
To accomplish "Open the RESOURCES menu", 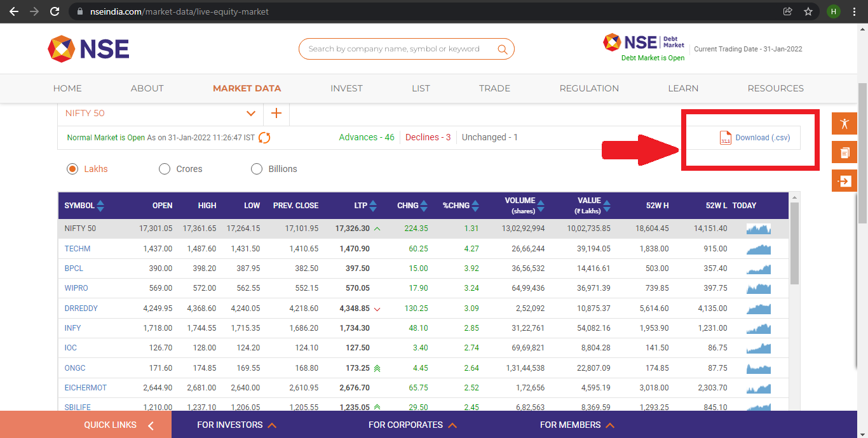I will [x=775, y=88].
